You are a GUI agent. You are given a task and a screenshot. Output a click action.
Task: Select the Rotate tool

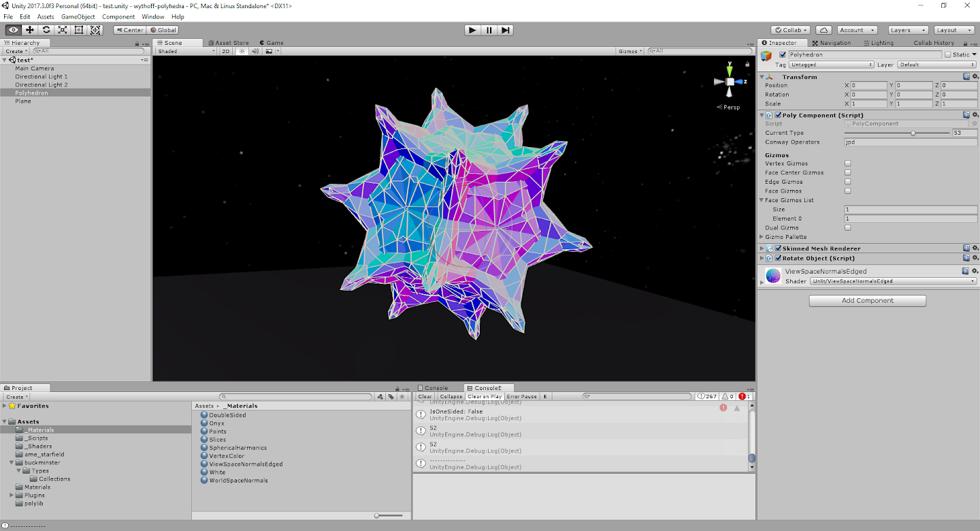coord(46,30)
